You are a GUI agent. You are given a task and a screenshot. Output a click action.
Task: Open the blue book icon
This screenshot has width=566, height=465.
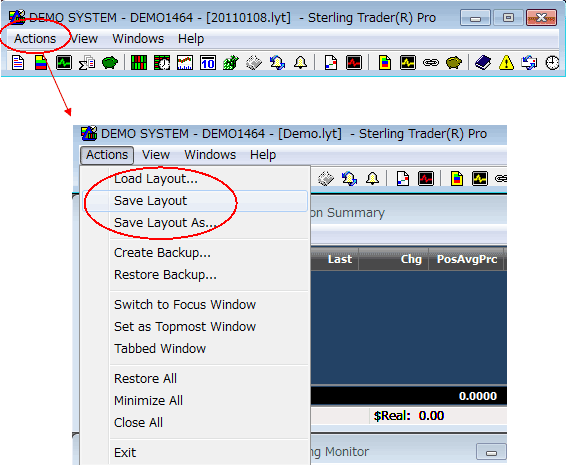[x=483, y=63]
